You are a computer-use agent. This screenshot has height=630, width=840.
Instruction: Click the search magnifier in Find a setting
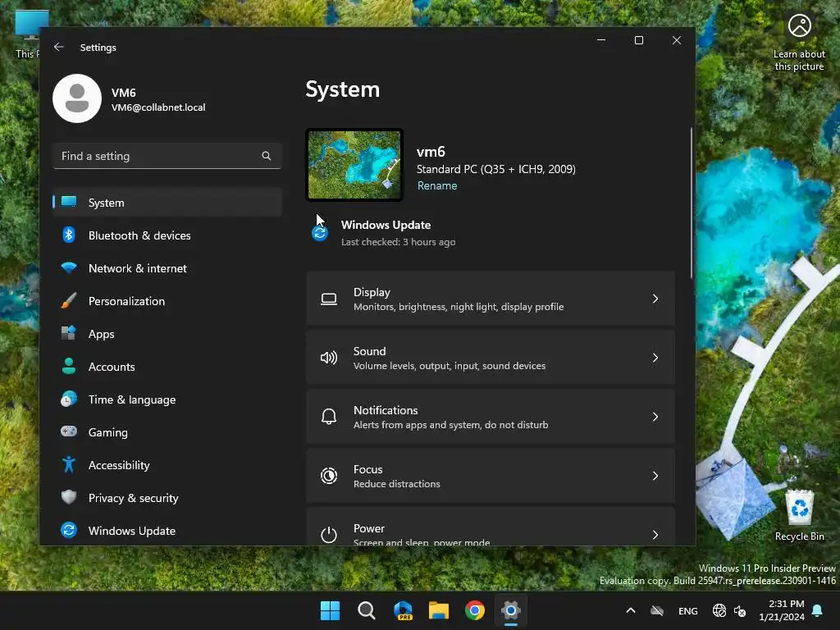point(267,156)
